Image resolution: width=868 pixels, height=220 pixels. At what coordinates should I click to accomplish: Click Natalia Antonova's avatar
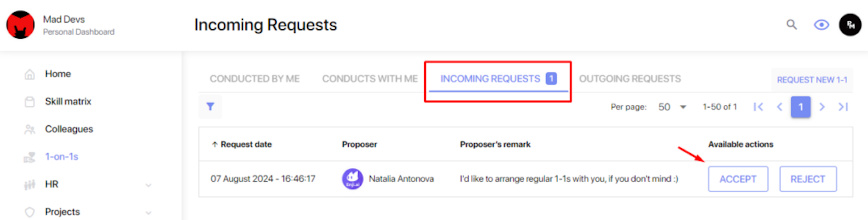[353, 179]
